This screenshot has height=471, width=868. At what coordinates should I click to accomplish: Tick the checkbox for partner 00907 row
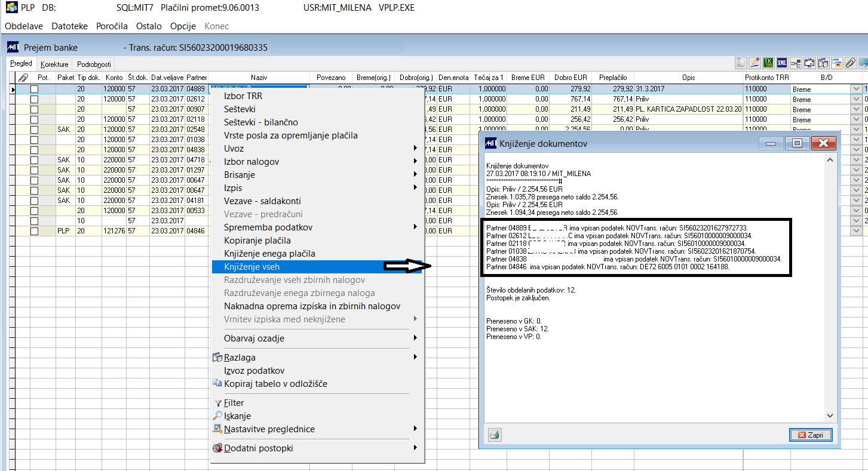(35, 109)
